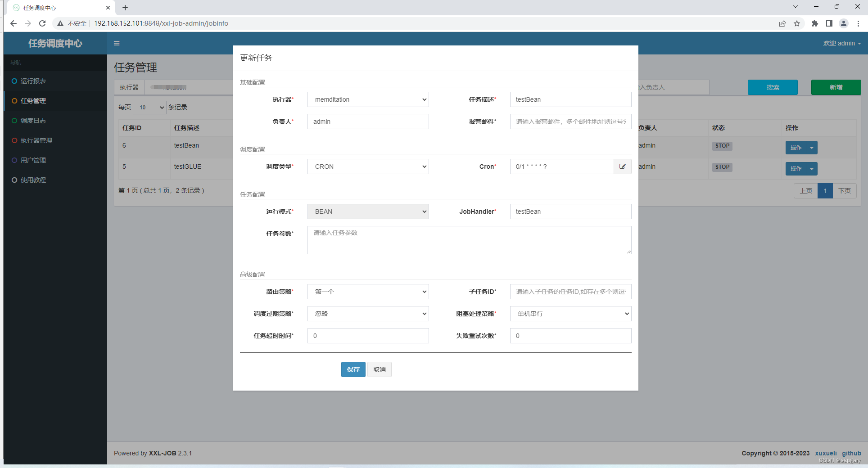Toggle the sidebar hamburger menu icon
The image size is (868, 468).
tap(117, 43)
